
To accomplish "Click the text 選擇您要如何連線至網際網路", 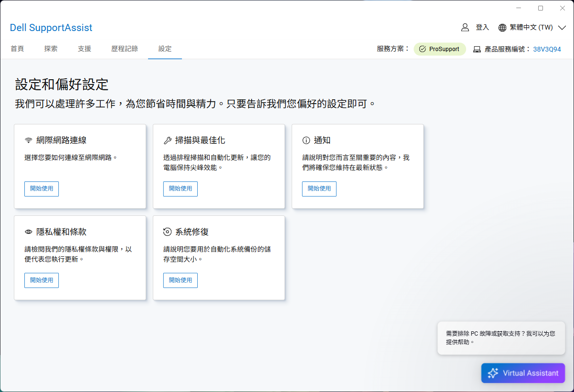I will pyautogui.click(x=71, y=157).
